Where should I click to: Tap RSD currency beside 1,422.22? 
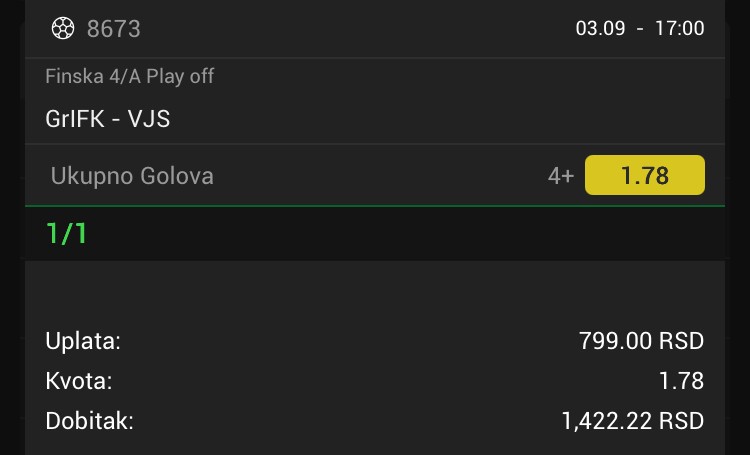[x=682, y=422]
